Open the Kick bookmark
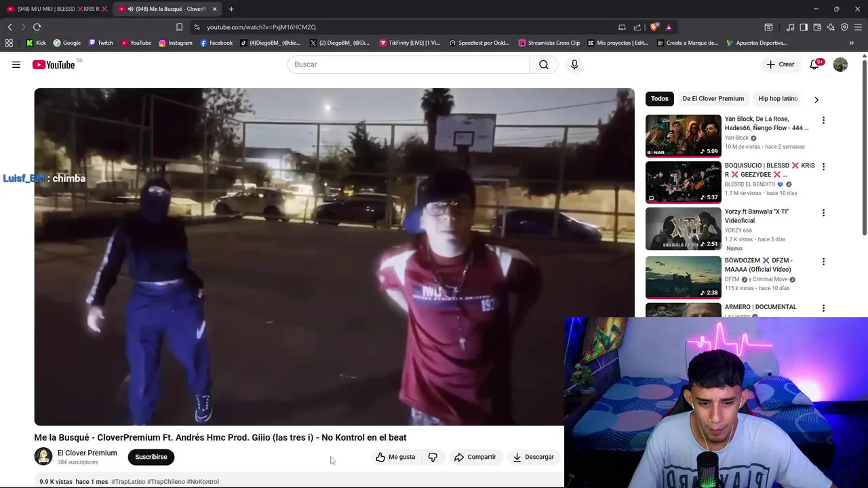 click(x=36, y=43)
